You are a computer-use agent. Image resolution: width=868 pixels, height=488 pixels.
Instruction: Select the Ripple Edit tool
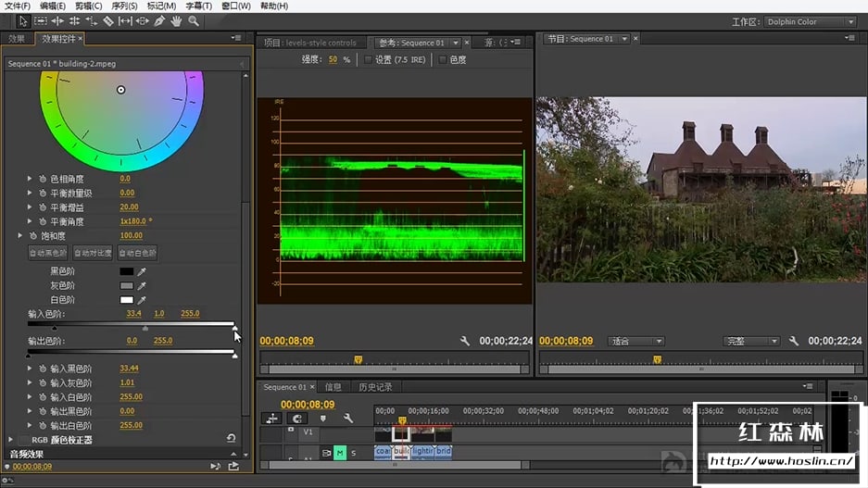(57, 21)
